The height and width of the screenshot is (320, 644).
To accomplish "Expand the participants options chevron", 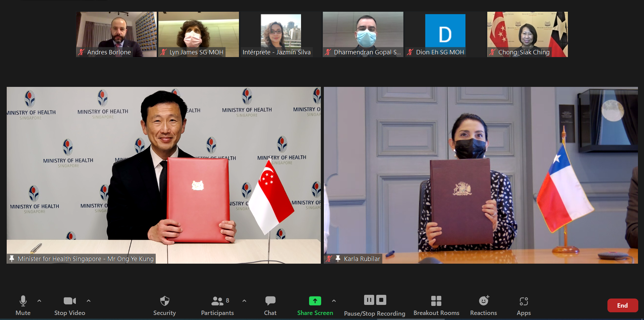I will (x=244, y=301).
